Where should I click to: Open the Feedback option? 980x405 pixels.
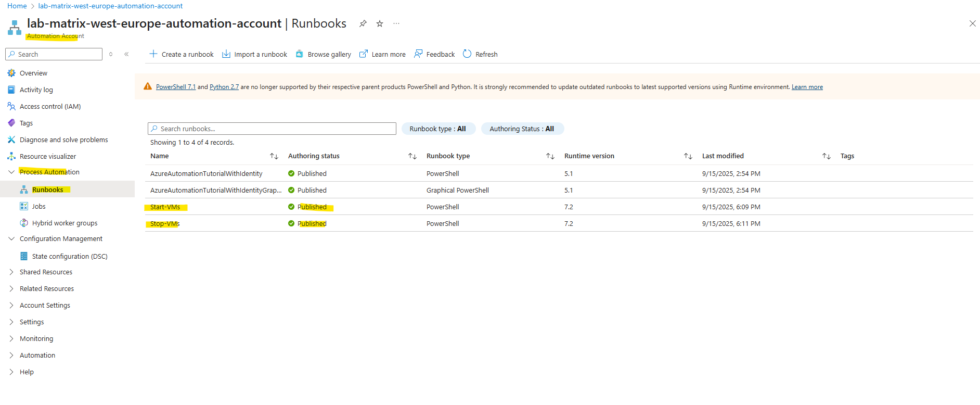coord(434,54)
